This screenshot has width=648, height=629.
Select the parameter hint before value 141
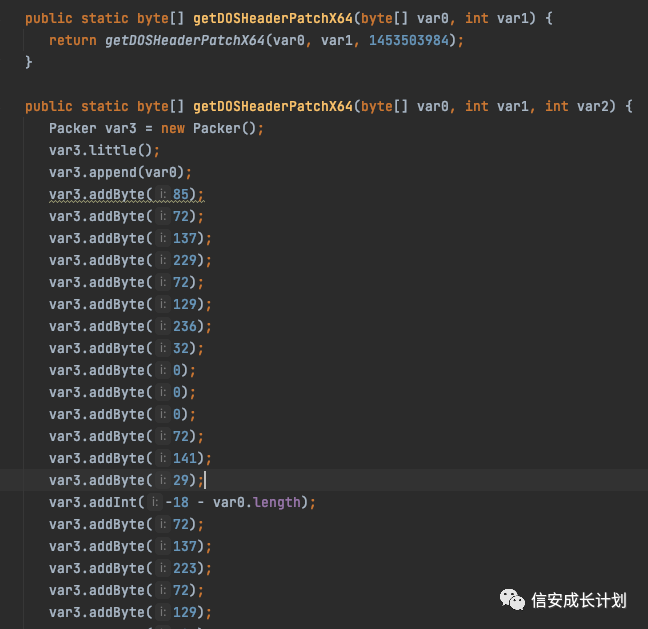click(x=163, y=458)
